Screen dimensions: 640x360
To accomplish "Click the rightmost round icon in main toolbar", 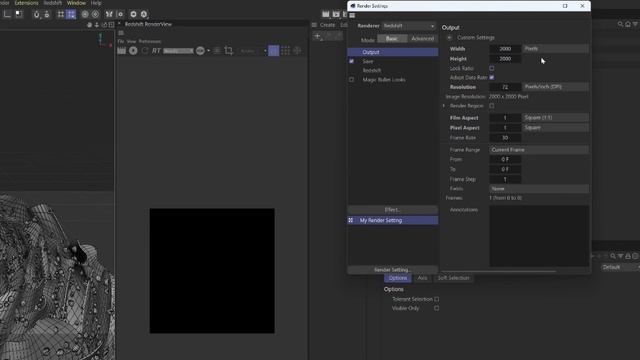I will [144, 14].
